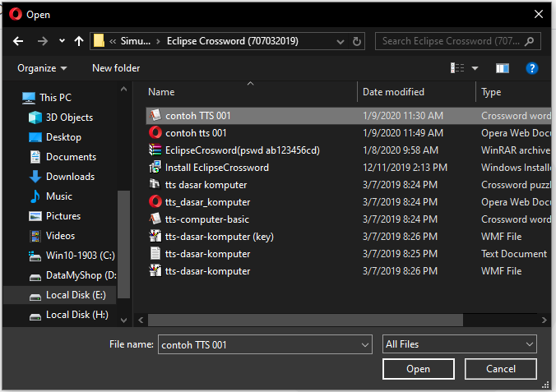Click Opera icon beside tts_dasar_komputer

155,201
